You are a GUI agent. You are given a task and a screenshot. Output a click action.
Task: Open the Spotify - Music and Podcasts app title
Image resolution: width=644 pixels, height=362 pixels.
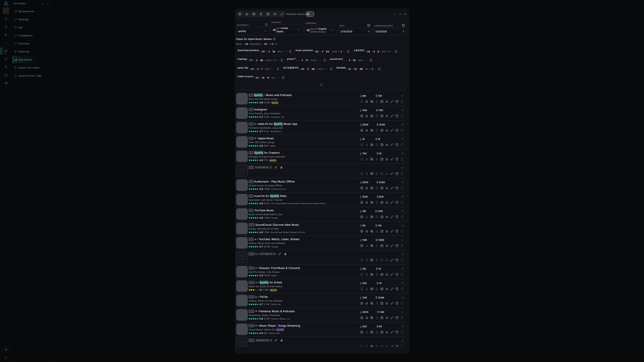coord(273,95)
